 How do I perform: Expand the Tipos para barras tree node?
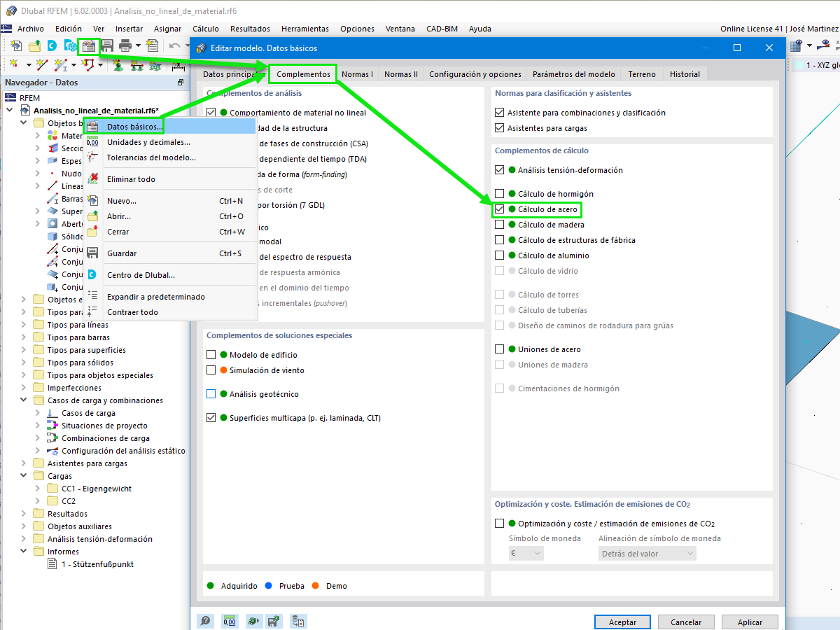24,337
